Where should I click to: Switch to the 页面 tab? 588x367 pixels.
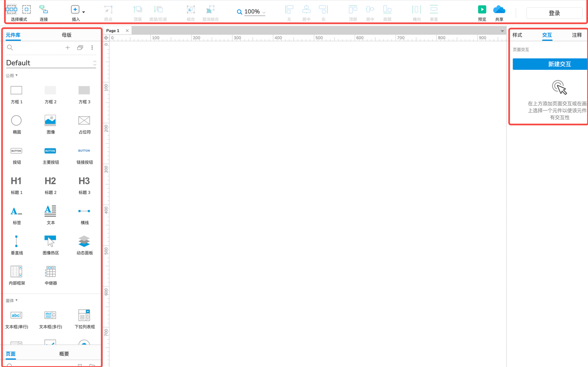(x=11, y=354)
